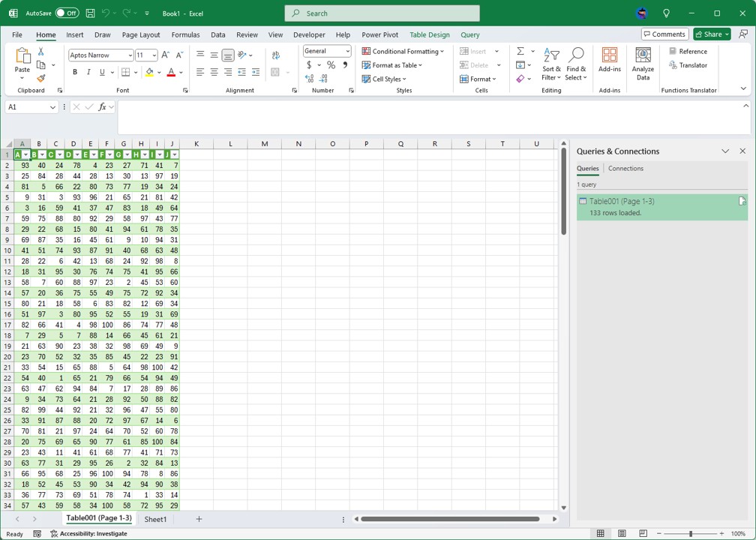Open the Font name dropdown

pyautogui.click(x=130, y=55)
